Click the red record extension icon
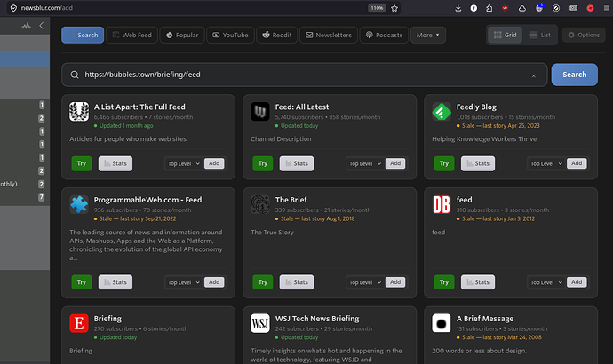The image size is (613, 364). pos(590,8)
